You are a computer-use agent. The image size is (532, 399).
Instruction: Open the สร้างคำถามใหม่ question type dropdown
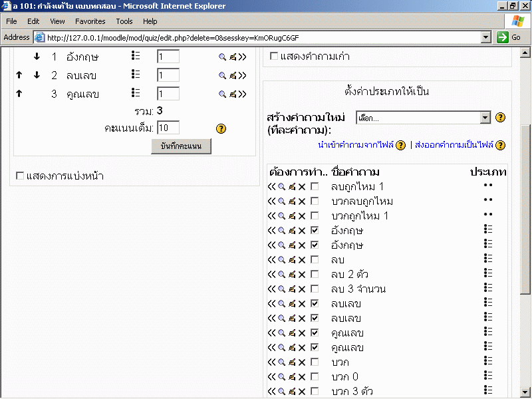423,118
